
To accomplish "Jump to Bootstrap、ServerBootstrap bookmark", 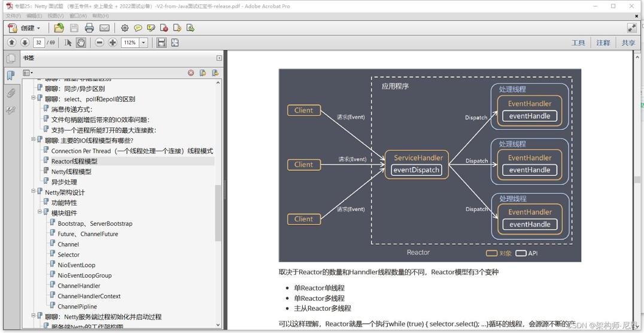I will (95, 223).
